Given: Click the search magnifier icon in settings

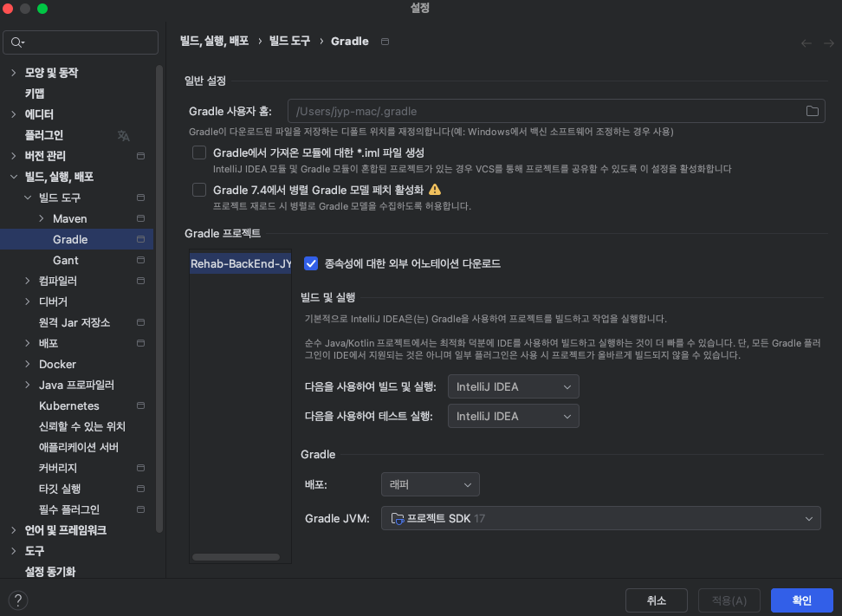Looking at the screenshot, I should pos(17,42).
